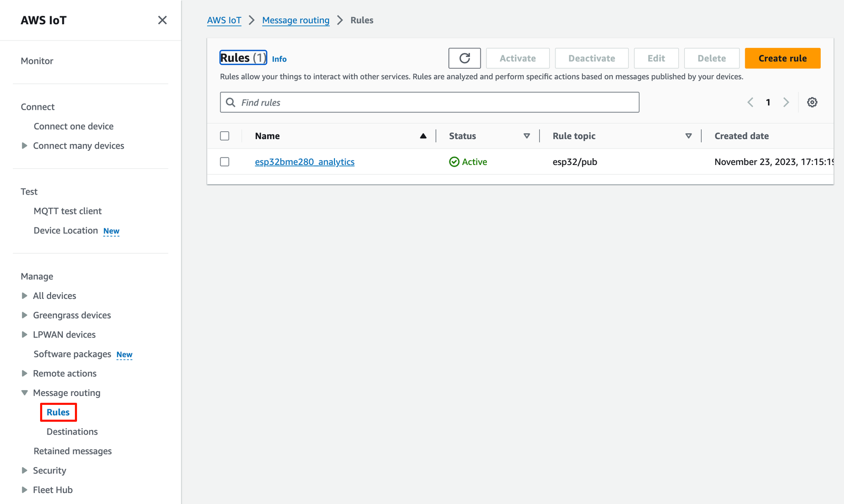Click the esp32/pub rule topic cell
Screen dimensions: 844x504
(574, 162)
